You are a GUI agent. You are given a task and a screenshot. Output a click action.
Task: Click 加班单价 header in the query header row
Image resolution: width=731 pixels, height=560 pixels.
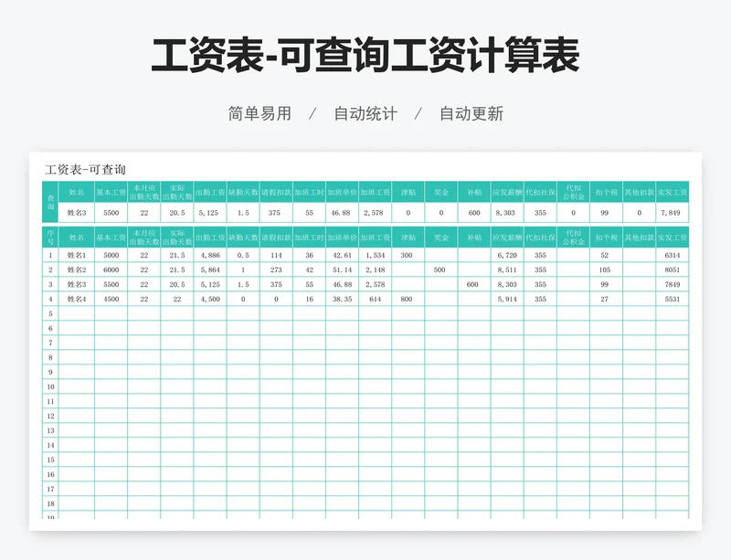pos(342,192)
